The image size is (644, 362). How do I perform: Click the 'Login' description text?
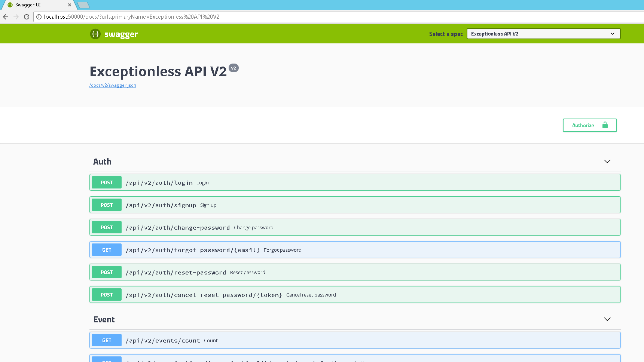(202, 183)
